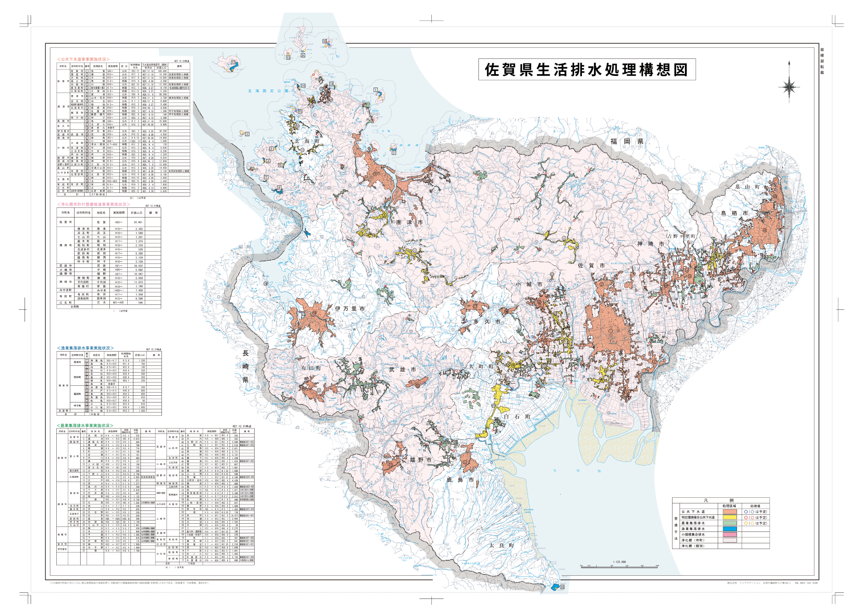The image size is (865, 616).
Task: Click the 有田町 label on the map
Action: click(311, 368)
